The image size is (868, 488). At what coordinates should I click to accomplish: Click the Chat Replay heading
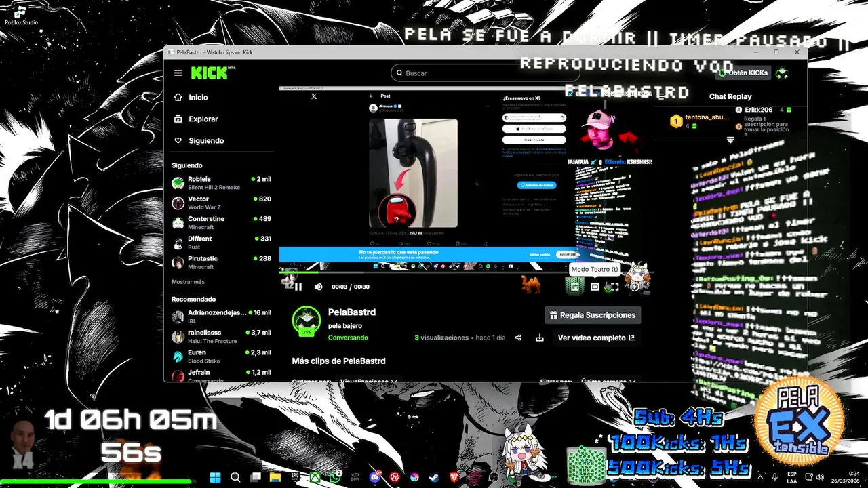tap(730, 97)
